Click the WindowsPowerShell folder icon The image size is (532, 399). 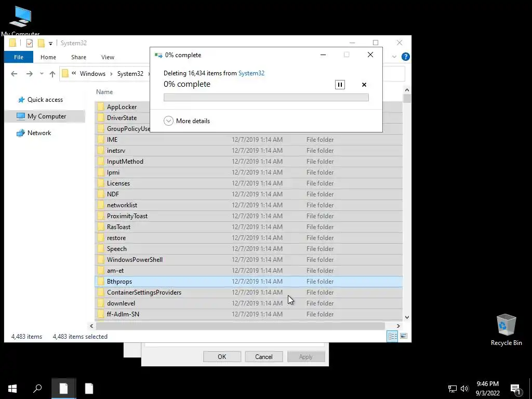101,260
